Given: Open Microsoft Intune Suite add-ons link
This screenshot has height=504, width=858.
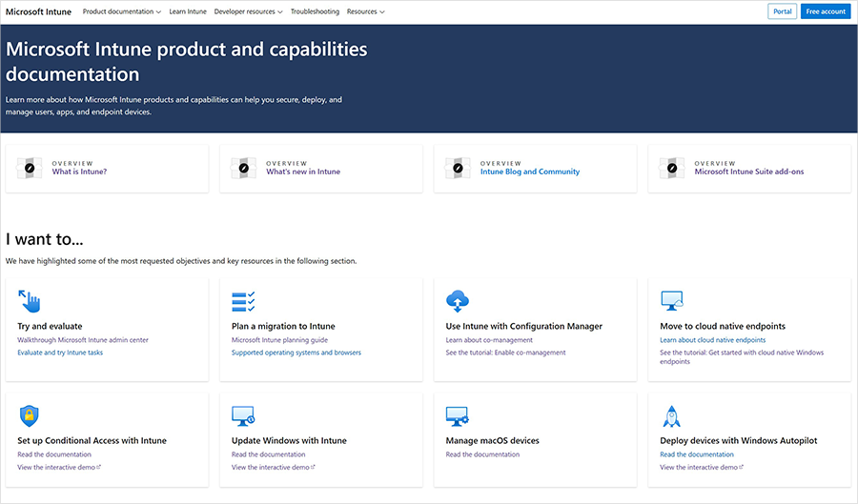Looking at the screenshot, I should [x=749, y=171].
